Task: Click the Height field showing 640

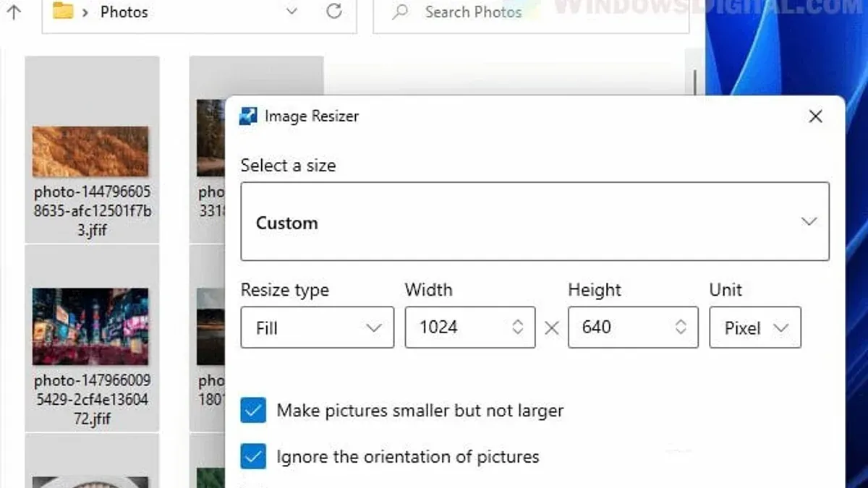Action: point(633,328)
